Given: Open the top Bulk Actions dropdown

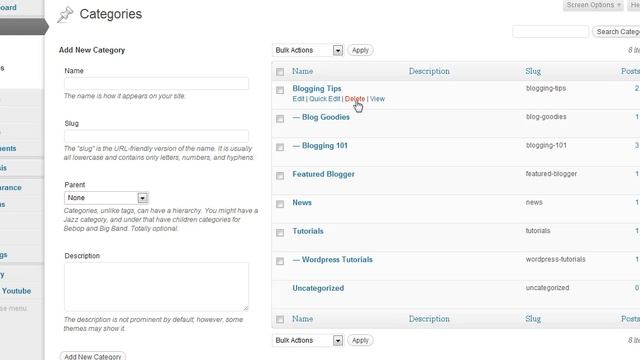Looking at the screenshot, I should [307, 50].
